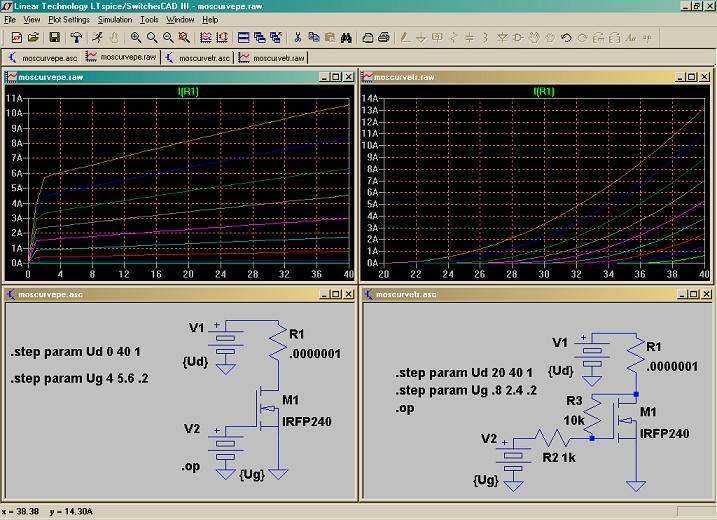Screen dimensions: 717x520
Task: Maximize the moscurvetr.asc schematic window
Action: coord(694,294)
